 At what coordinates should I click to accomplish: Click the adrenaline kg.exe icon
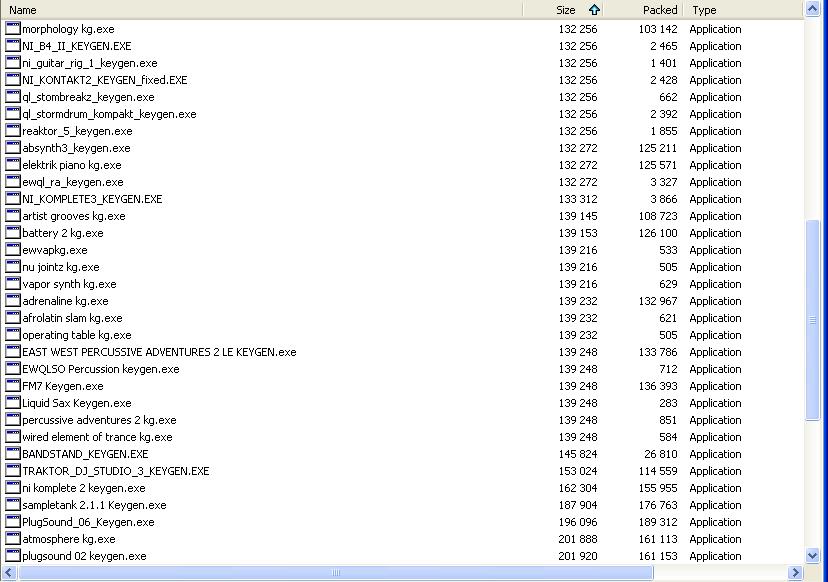(x=13, y=301)
